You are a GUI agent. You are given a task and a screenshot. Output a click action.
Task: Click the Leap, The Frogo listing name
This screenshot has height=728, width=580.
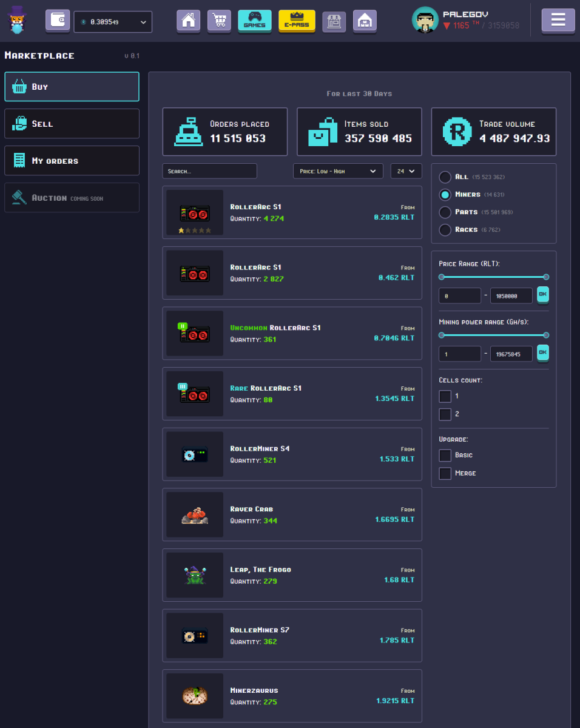260,569
